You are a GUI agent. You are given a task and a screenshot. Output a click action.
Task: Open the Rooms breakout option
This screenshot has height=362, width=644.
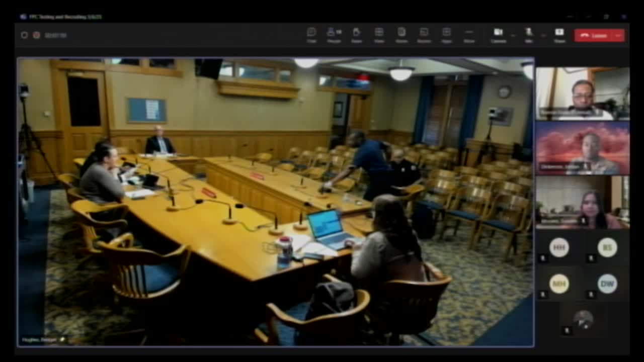424,35
